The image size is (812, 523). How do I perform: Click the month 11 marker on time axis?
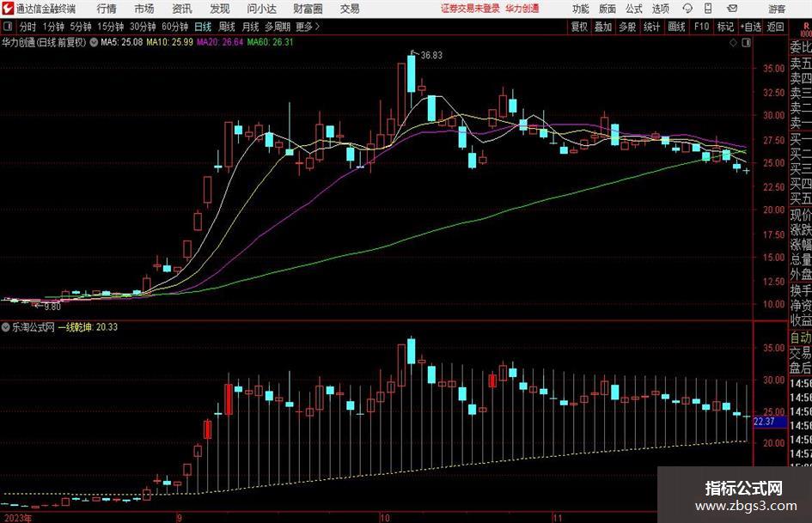pyautogui.click(x=557, y=518)
